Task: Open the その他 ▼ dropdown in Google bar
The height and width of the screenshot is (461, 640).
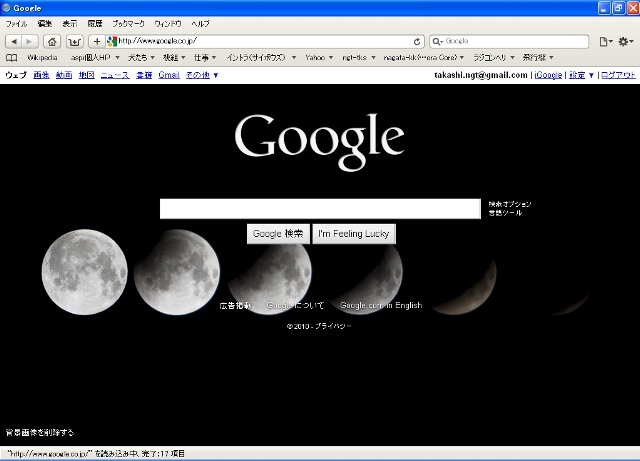Action: click(x=202, y=75)
